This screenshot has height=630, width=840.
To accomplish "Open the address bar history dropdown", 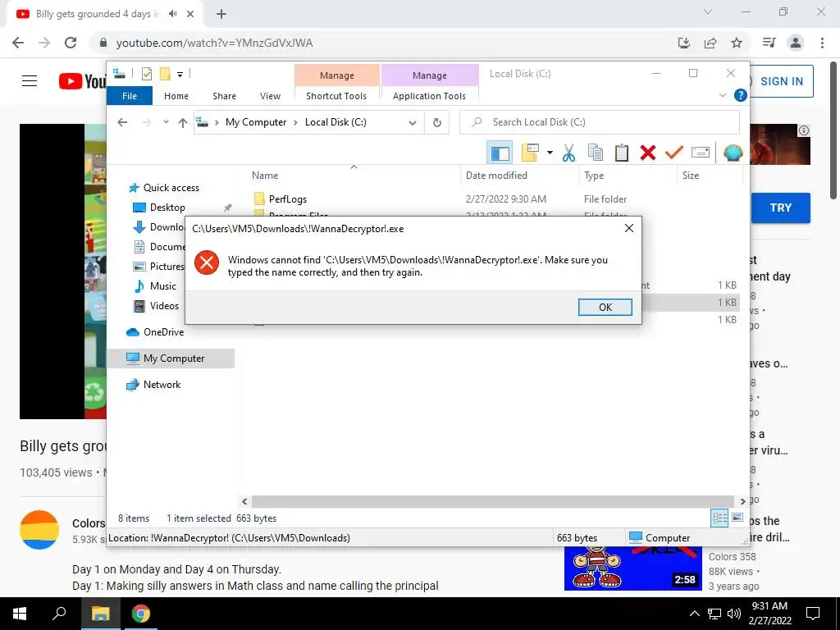I will pos(412,123).
